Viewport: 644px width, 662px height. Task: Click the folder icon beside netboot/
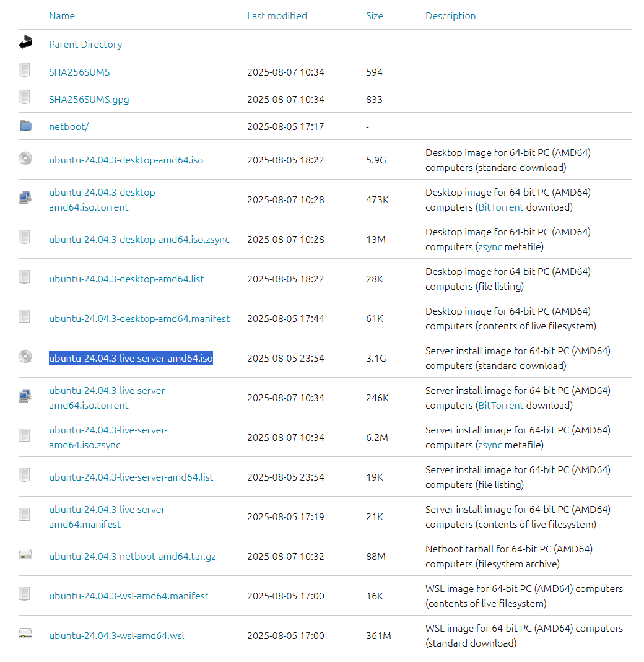point(25,125)
